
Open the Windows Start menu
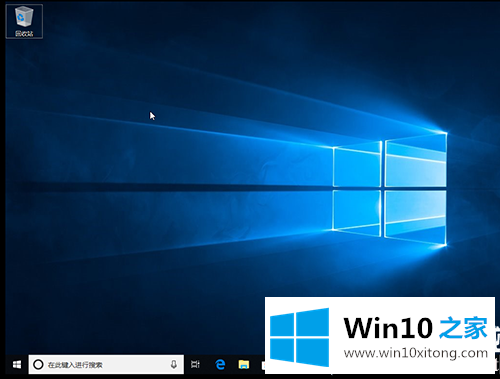pos(17,365)
